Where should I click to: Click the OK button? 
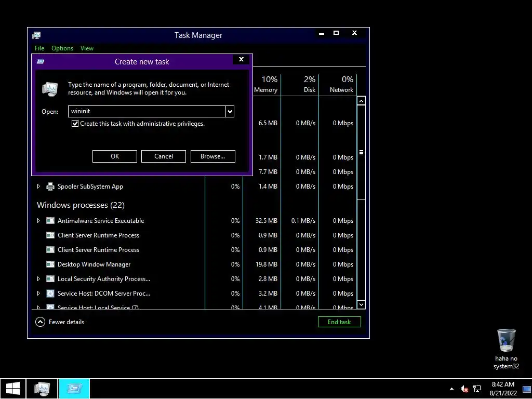115,156
